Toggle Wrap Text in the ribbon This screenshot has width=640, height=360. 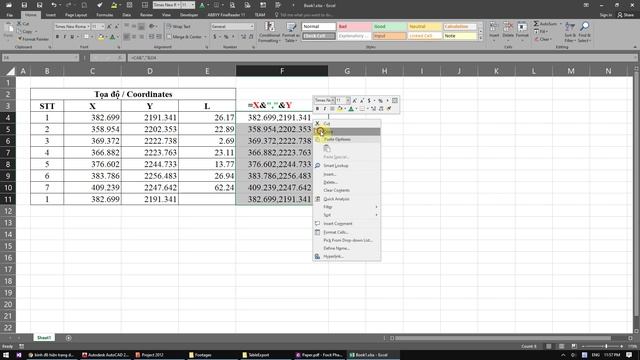point(179,27)
